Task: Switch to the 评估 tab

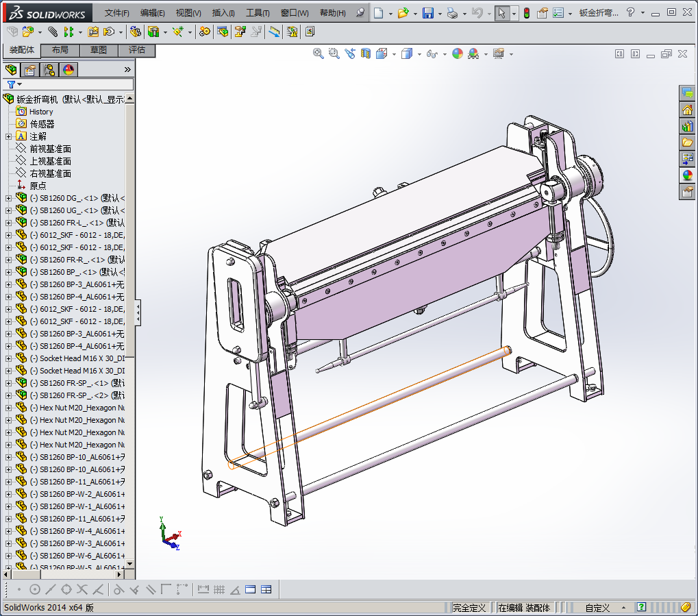Action: tap(137, 50)
